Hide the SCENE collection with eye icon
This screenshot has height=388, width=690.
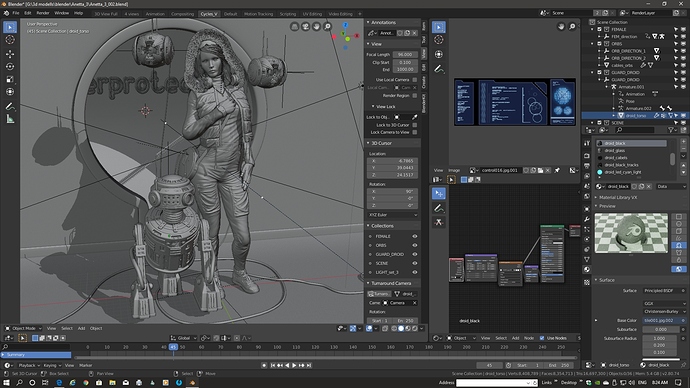(415, 263)
